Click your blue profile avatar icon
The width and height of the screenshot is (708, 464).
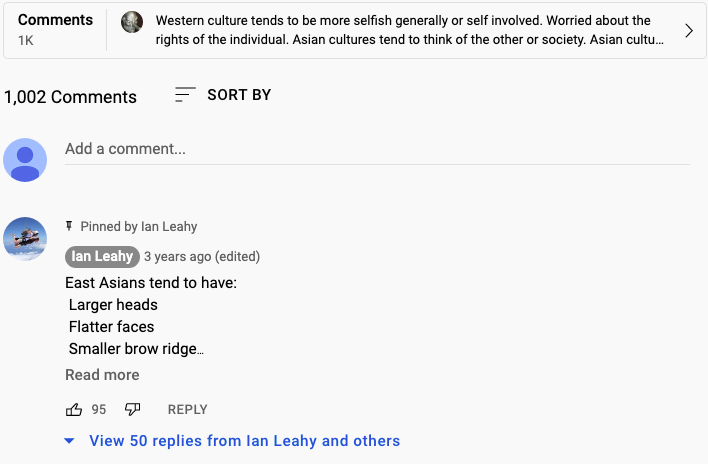click(x=25, y=160)
